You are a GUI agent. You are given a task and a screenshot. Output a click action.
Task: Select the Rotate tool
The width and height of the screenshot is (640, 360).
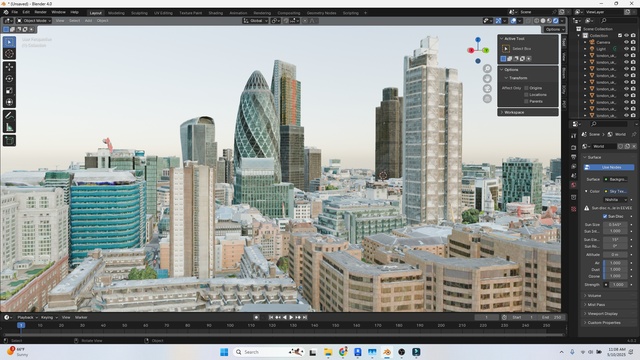[9, 79]
